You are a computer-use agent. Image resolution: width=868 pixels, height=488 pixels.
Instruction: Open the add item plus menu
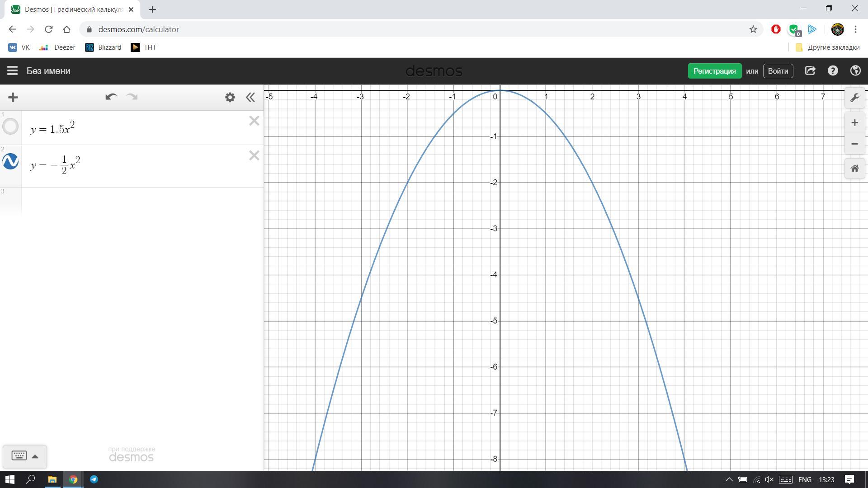[13, 97]
